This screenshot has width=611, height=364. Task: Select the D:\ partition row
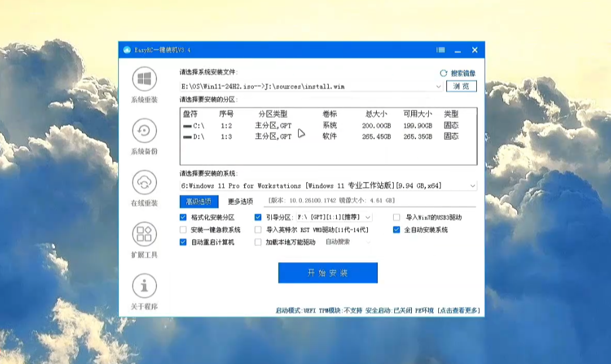tap(328, 136)
